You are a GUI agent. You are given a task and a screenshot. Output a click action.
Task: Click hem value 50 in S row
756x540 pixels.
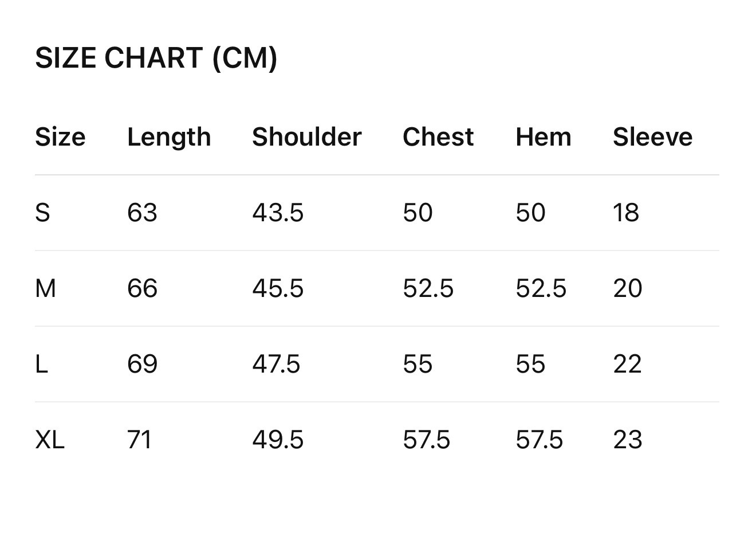530,213
